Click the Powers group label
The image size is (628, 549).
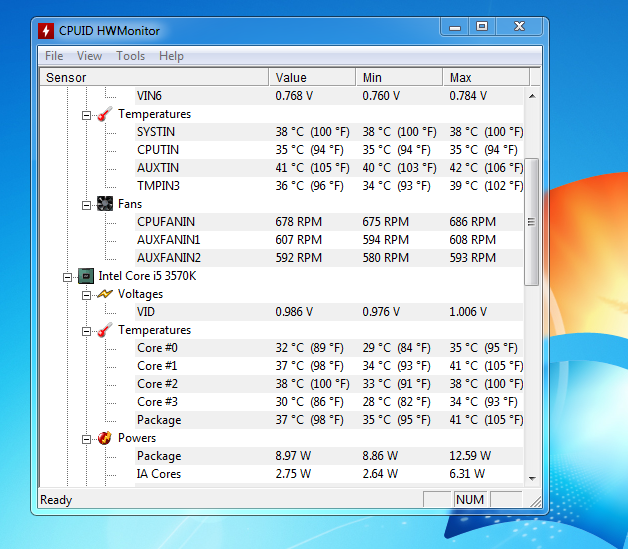click(137, 438)
